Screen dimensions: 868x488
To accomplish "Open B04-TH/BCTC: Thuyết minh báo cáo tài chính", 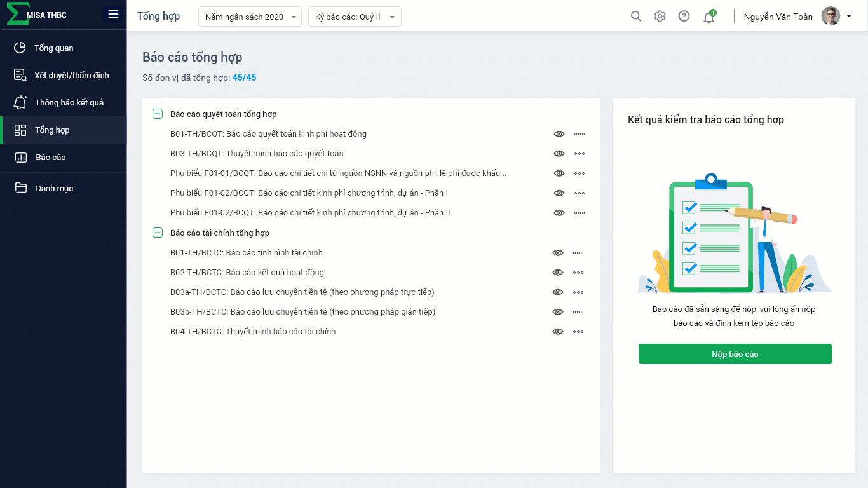I will click(253, 332).
